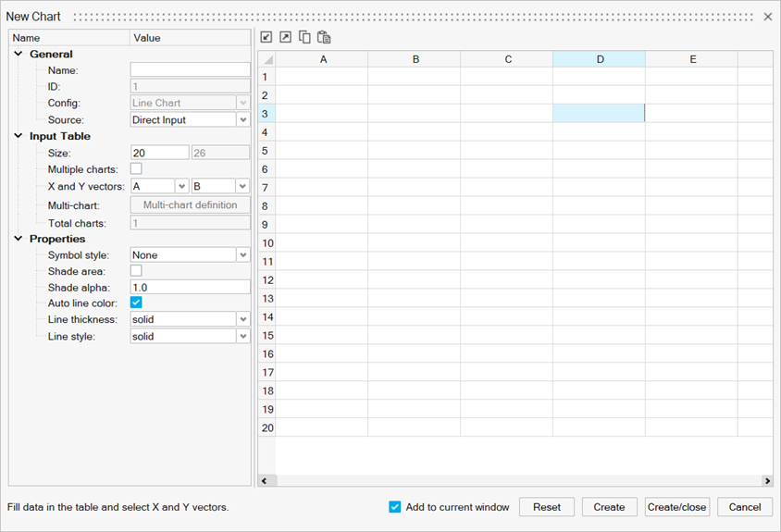Enable the Shade area checkbox
The image size is (781, 532).
click(136, 271)
